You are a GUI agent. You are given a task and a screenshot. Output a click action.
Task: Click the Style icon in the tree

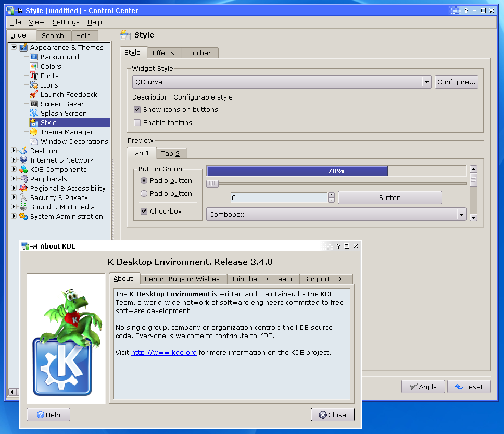(34, 122)
